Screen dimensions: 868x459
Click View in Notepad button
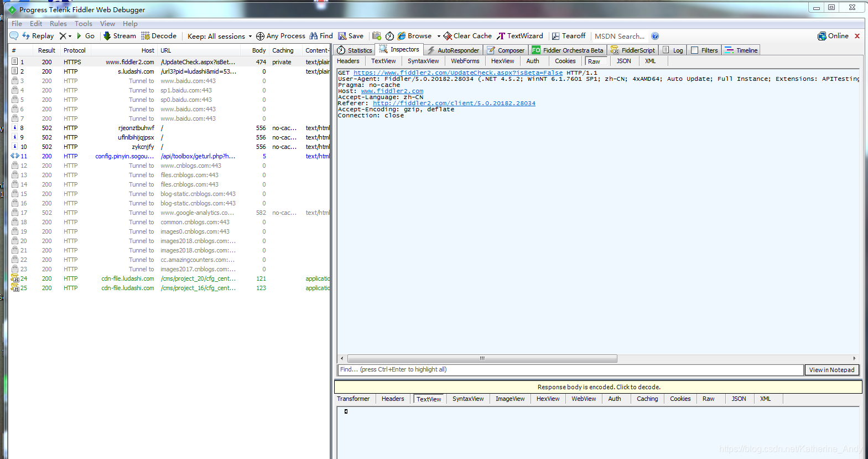[x=831, y=370]
